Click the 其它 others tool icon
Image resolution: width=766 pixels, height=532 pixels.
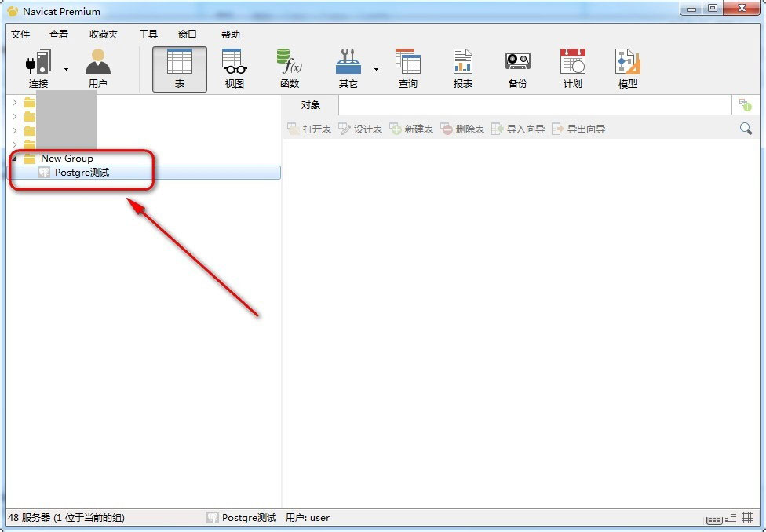coord(348,69)
